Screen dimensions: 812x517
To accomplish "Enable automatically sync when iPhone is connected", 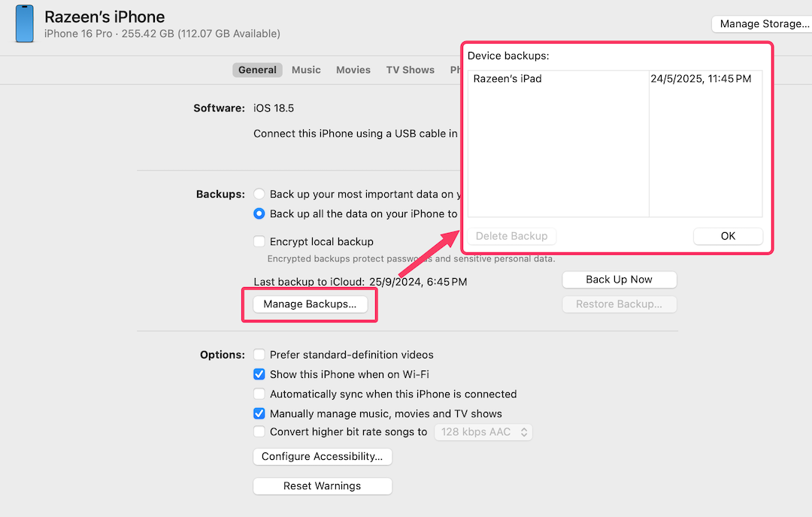I will (x=259, y=394).
